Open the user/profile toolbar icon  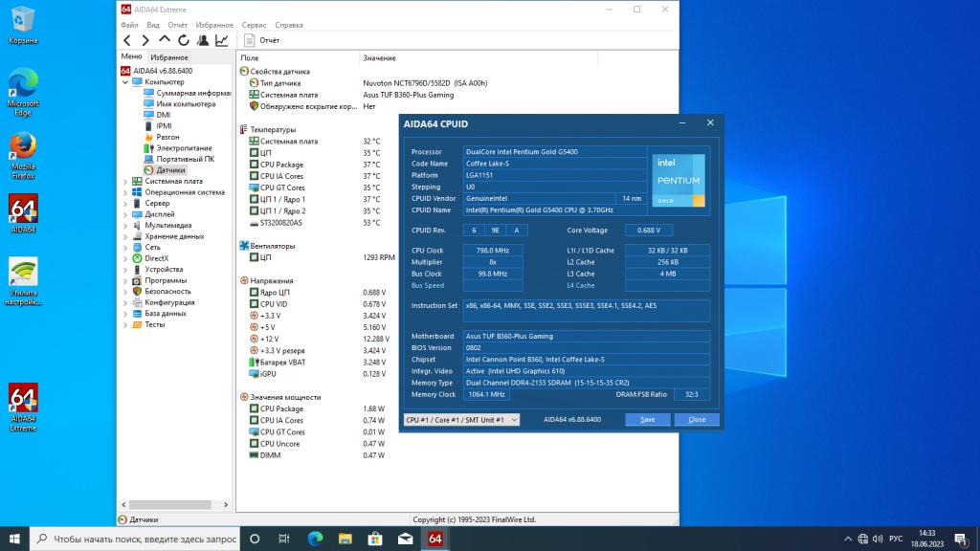(203, 40)
